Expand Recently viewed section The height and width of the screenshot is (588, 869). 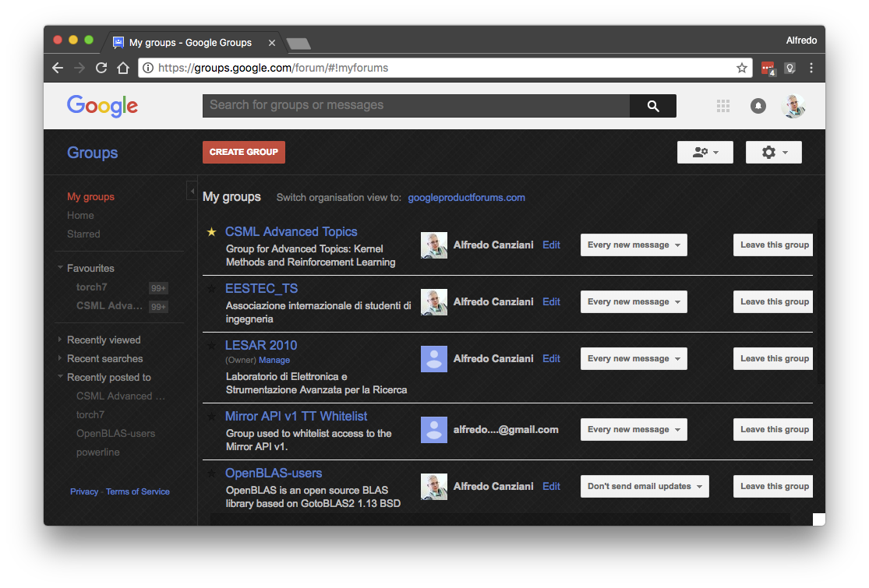click(60, 340)
